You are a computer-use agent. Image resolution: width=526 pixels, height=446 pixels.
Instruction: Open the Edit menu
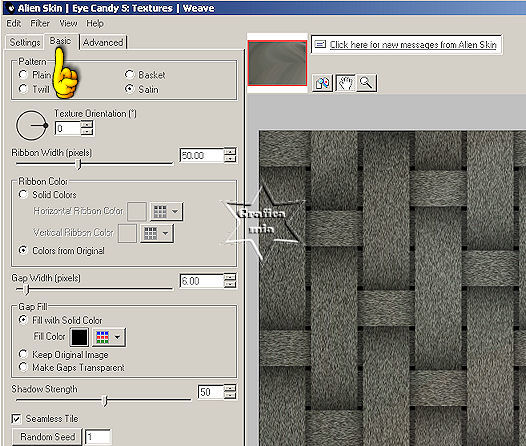pos(14,23)
